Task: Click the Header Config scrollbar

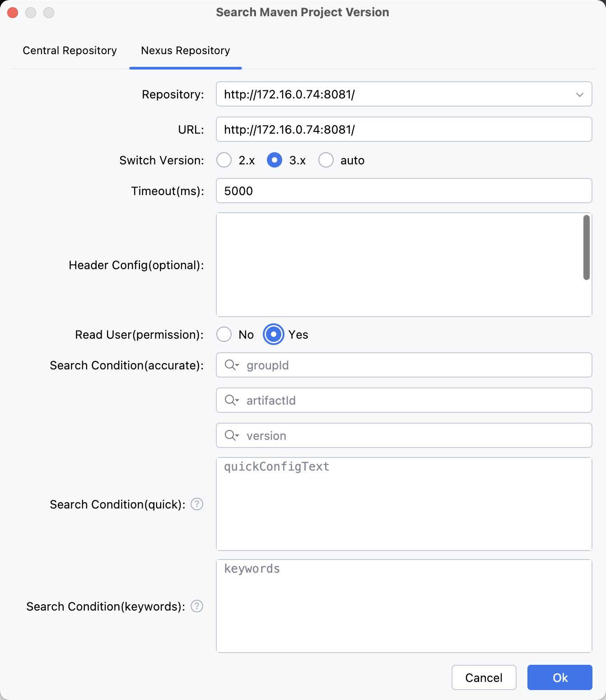Action: 586,247
